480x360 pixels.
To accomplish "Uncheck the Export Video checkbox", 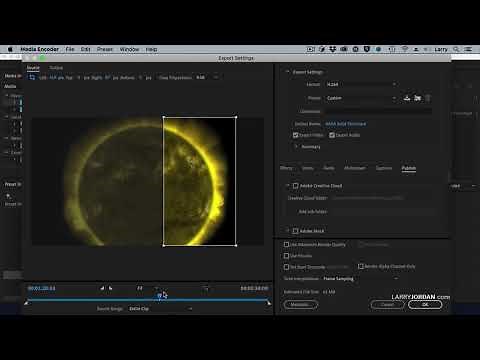I will (x=295, y=135).
